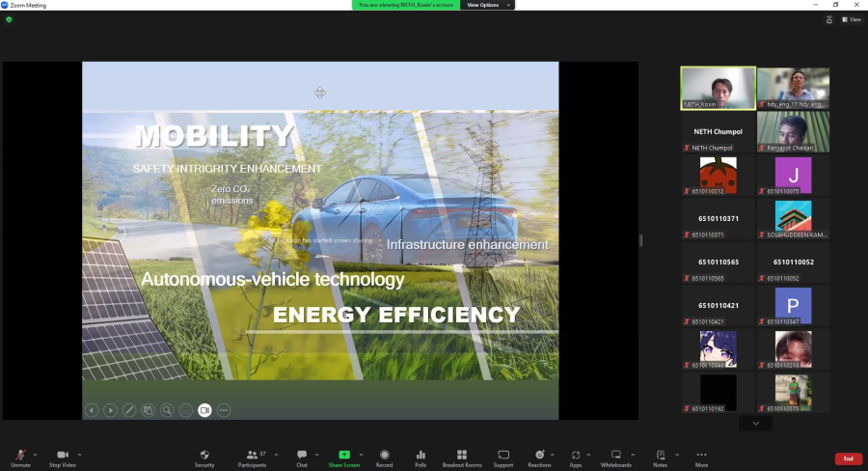Expand video options arrow next to Stop Video
868x471 pixels.
click(x=80, y=454)
